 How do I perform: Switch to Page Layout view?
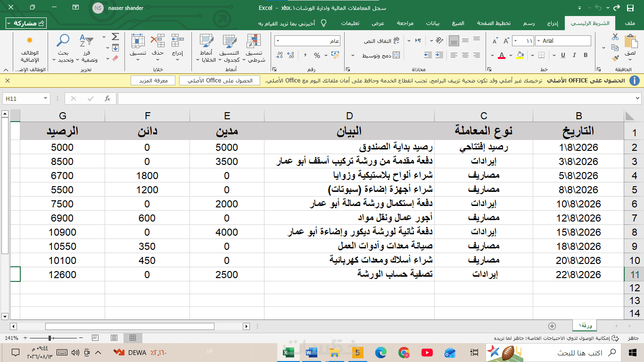pos(114,337)
